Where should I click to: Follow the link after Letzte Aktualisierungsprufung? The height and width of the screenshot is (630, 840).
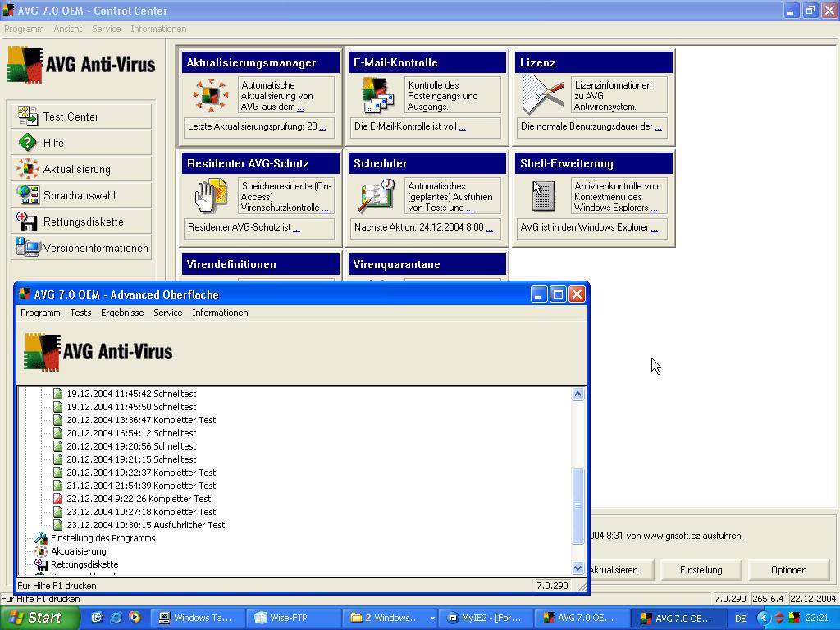pos(322,127)
